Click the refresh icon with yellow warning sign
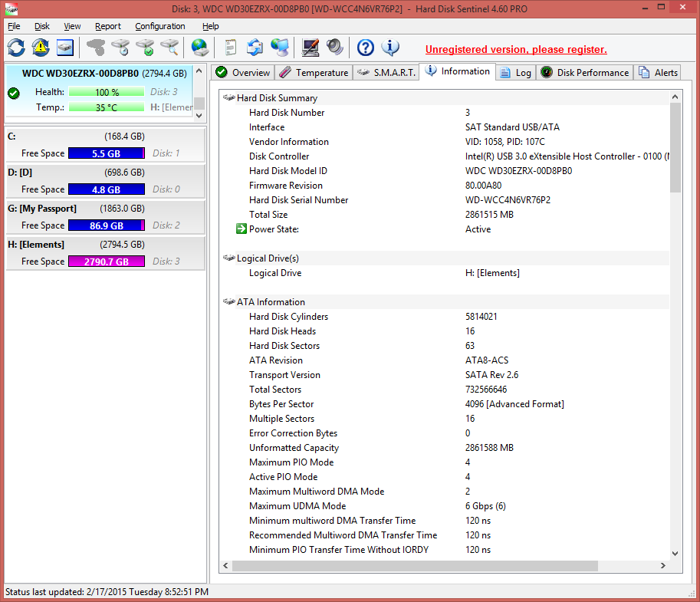 [x=41, y=48]
